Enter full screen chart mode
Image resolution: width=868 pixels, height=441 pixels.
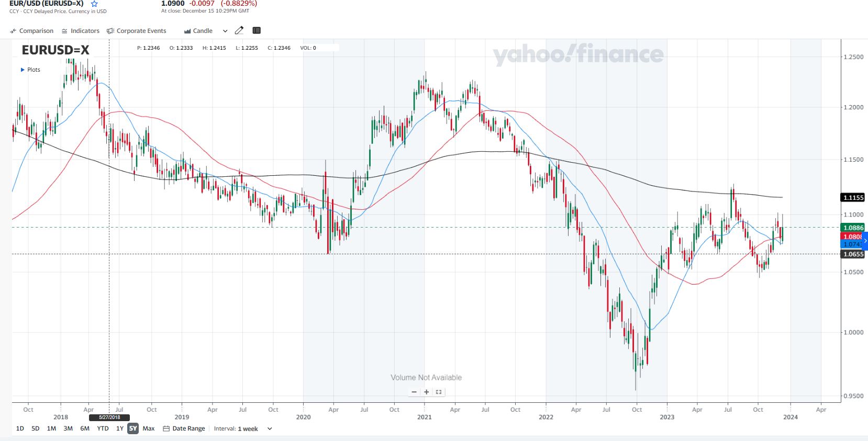(439, 392)
